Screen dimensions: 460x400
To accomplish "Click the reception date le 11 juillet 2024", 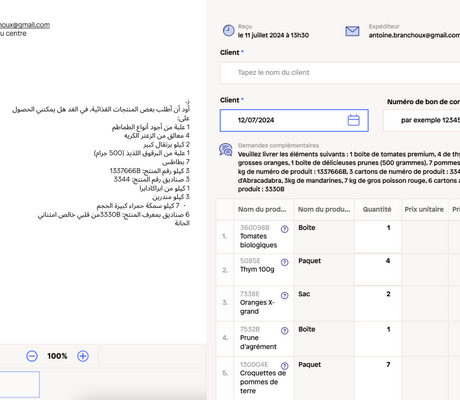I will coord(273,35).
